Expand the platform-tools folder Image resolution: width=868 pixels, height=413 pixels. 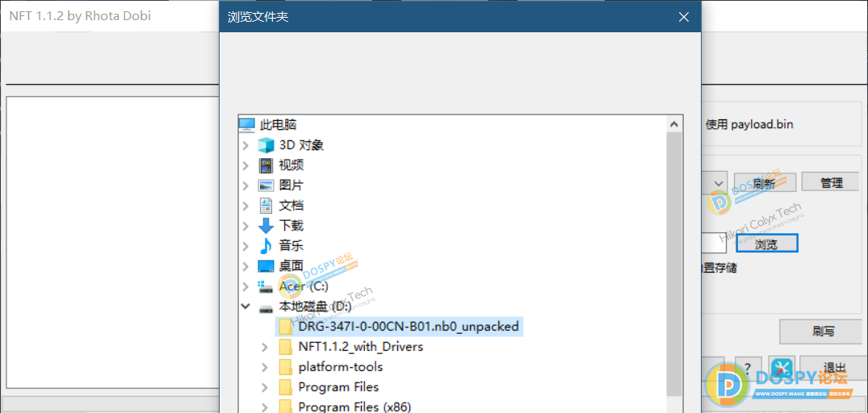click(x=265, y=367)
